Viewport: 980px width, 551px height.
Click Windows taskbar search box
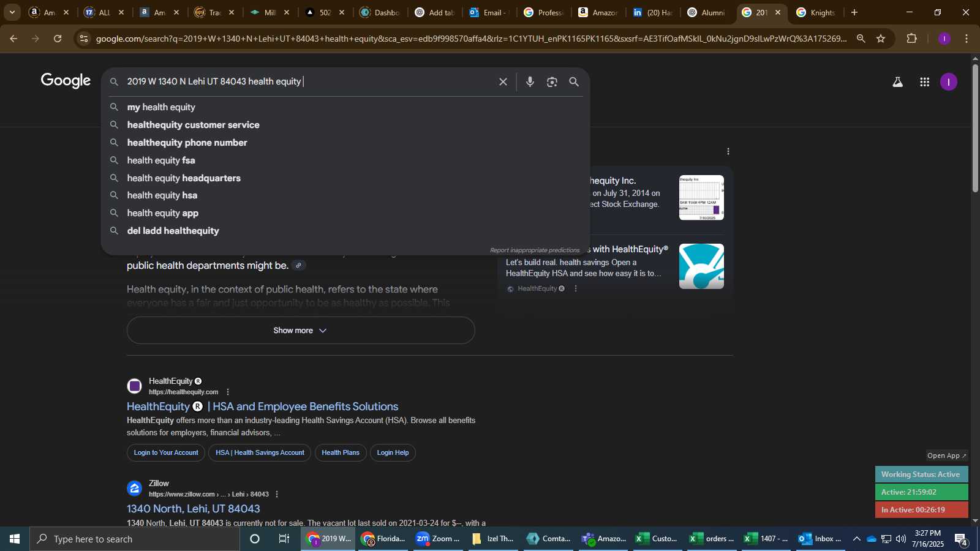[x=135, y=539]
